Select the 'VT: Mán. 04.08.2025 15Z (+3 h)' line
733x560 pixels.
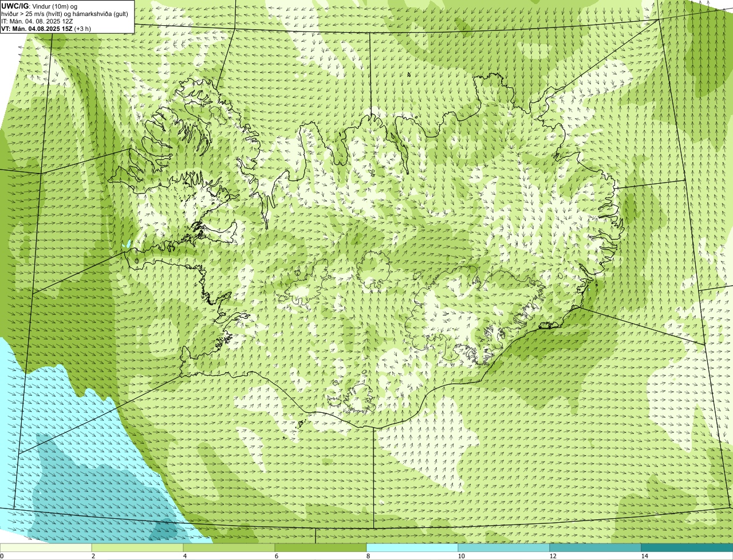point(46,28)
